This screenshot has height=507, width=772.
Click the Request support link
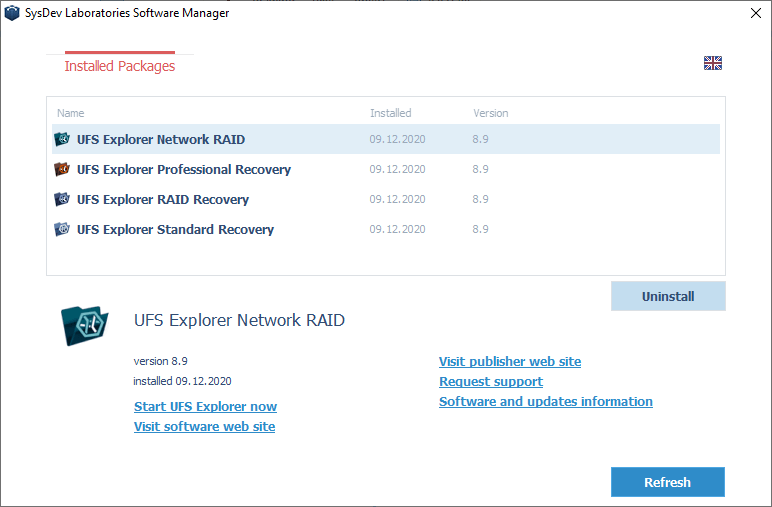[490, 382]
